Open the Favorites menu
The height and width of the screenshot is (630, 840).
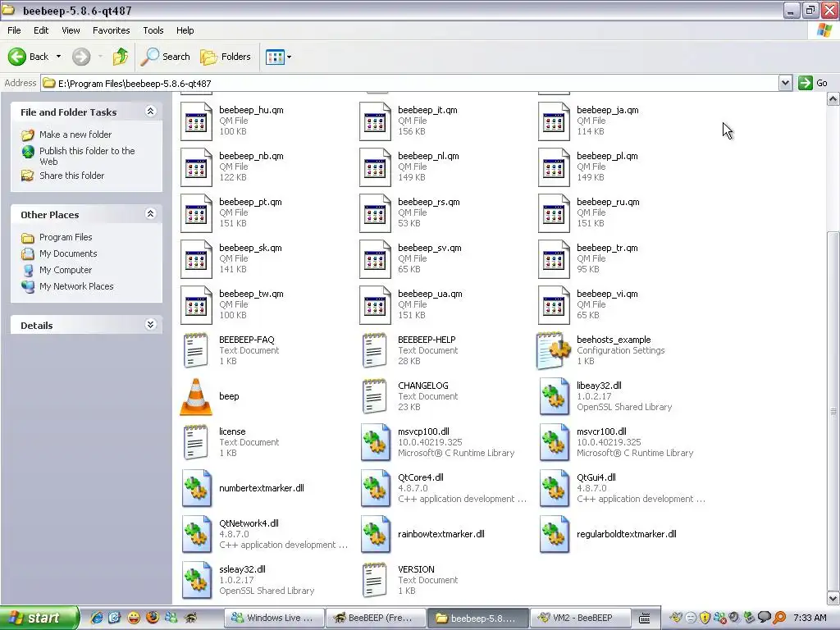click(111, 30)
